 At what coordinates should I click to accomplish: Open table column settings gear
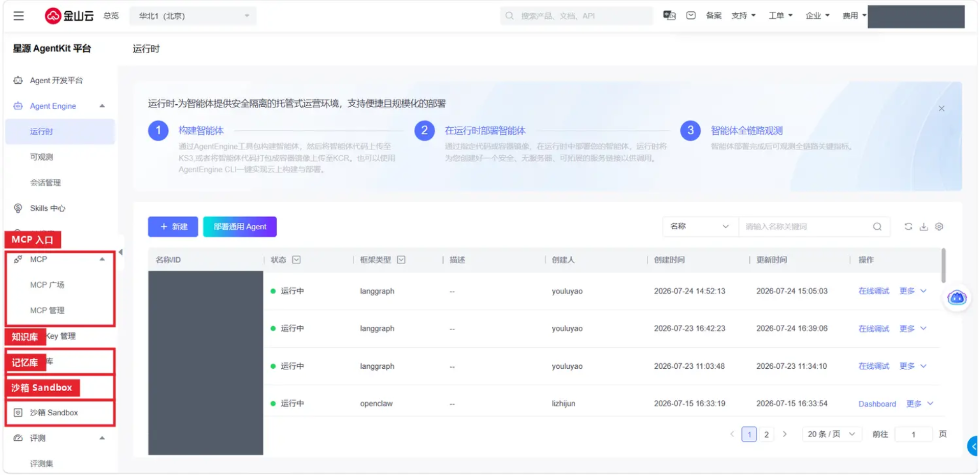pyautogui.click(x=939, y=226)
